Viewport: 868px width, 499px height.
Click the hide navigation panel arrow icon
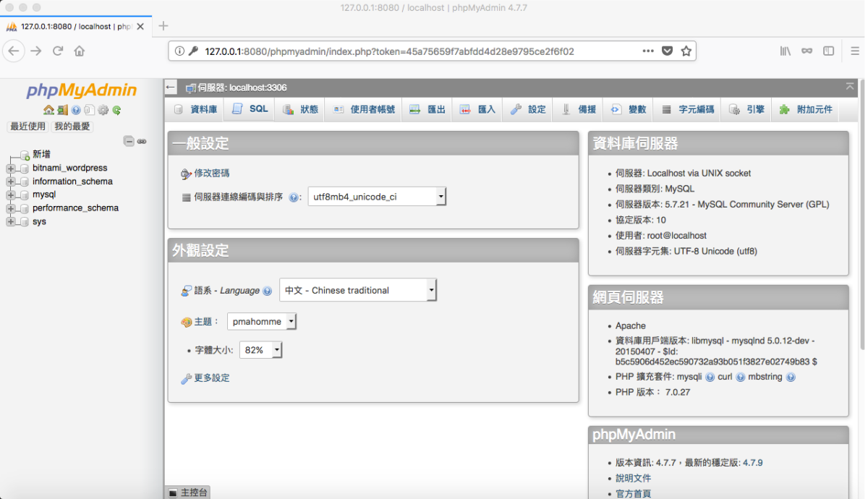(x=171, y=88)
